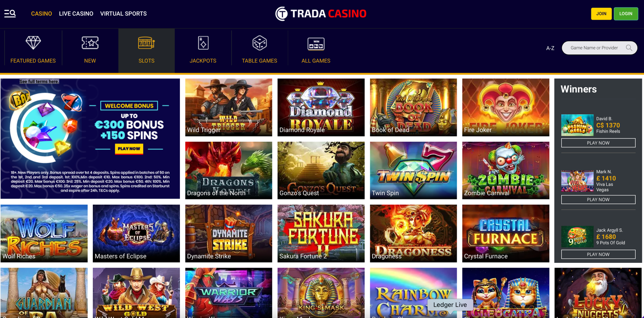Click the search magnifier icon
Image resolution: width=644 pixels, height=318 pixels.
(629, 48)
